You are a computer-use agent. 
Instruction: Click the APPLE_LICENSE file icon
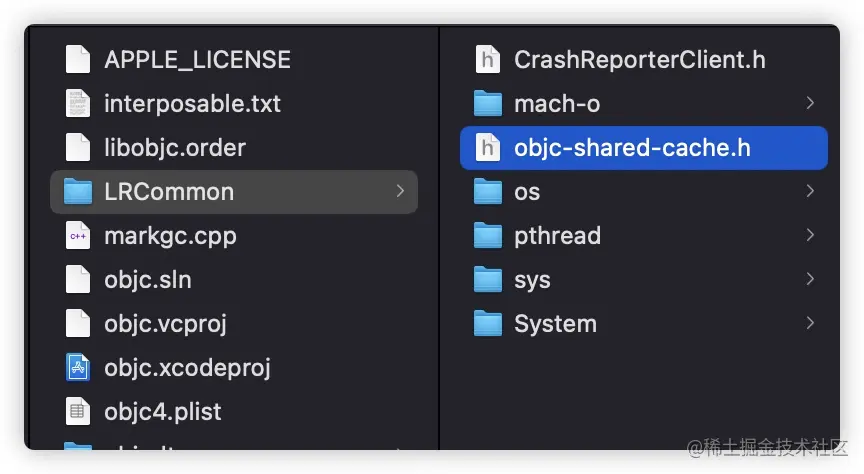click(78, 59)
